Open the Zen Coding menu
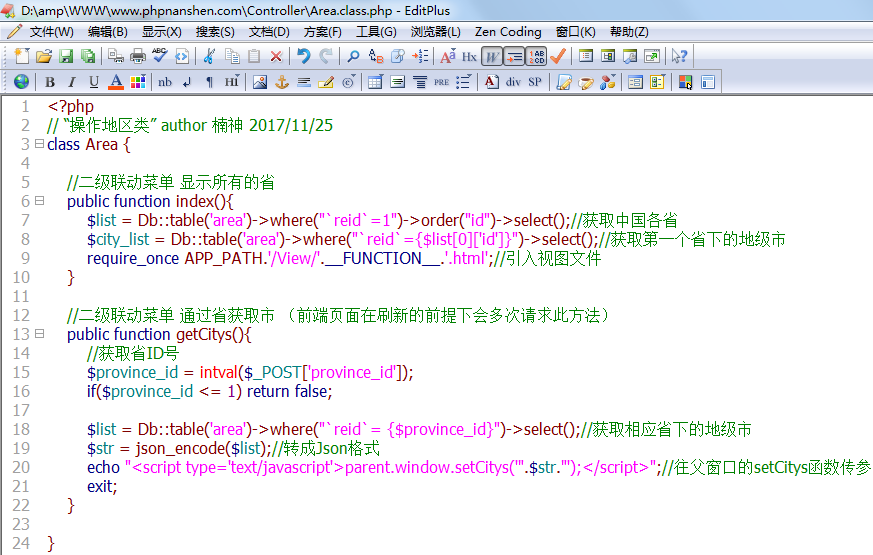Viewport: 873px width, 555px height. point(508,32)
